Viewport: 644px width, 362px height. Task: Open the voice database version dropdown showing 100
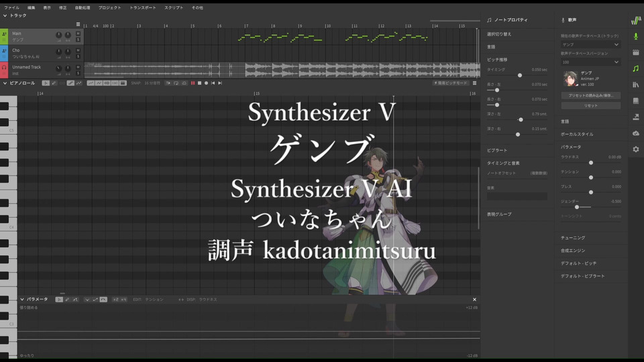click(x=590, y=62)
